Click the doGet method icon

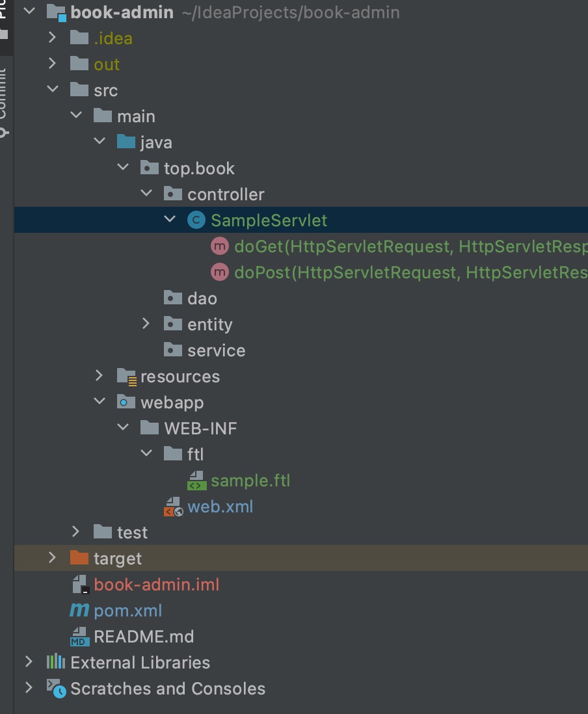[220, 246]
